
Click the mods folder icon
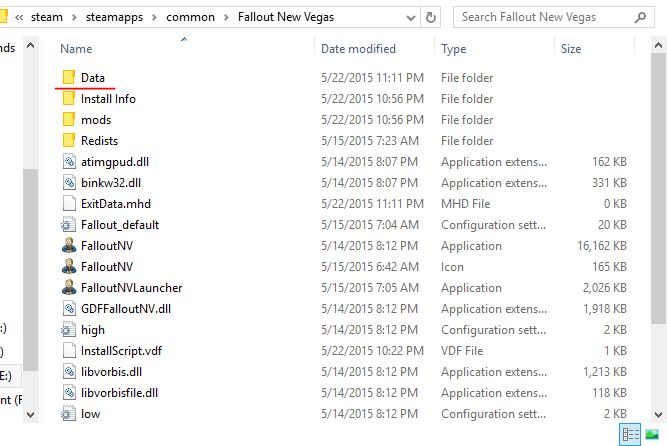[68, 120]
